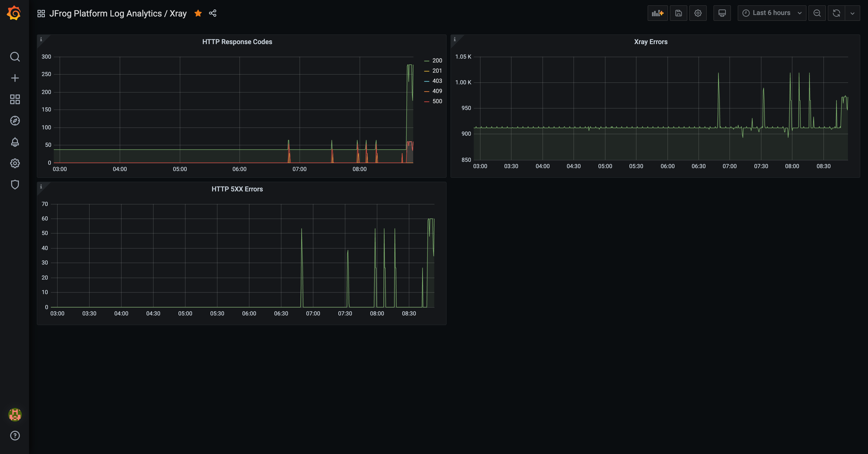The height and width of the screenshot is (454, 868).
Task: Open the Last 6 hours time picker
Action: (x=772, y=13)
